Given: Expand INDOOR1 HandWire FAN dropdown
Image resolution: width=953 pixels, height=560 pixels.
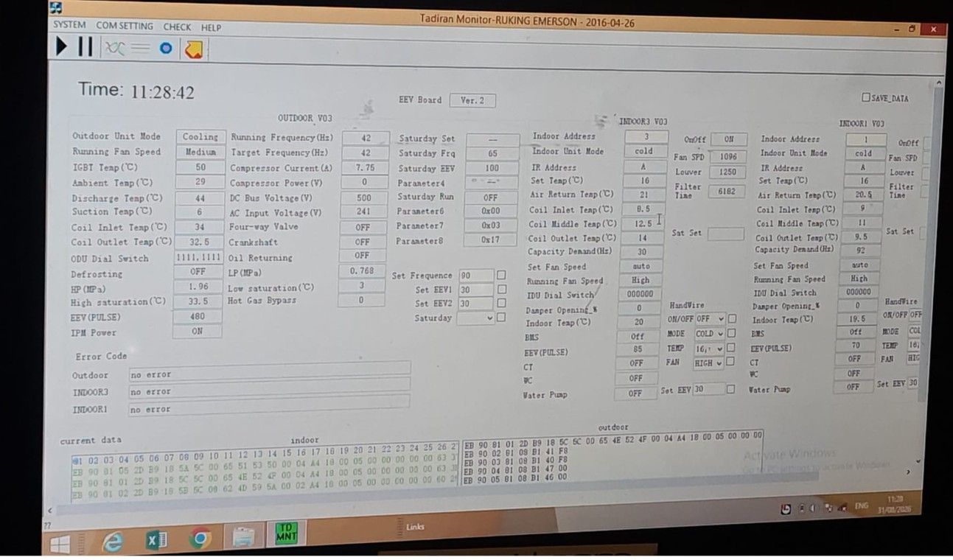Looking at the screenshot, I should 915,358.
